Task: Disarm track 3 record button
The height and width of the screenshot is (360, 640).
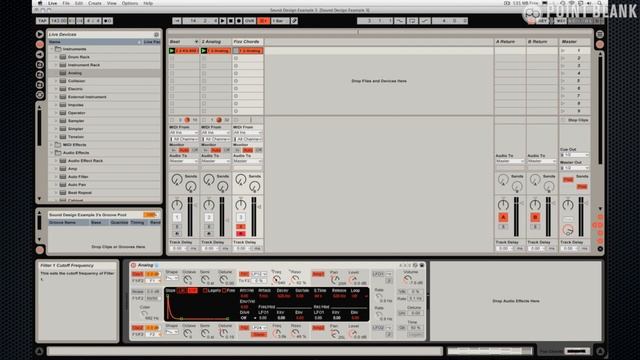Action: [x=240, y=233]
